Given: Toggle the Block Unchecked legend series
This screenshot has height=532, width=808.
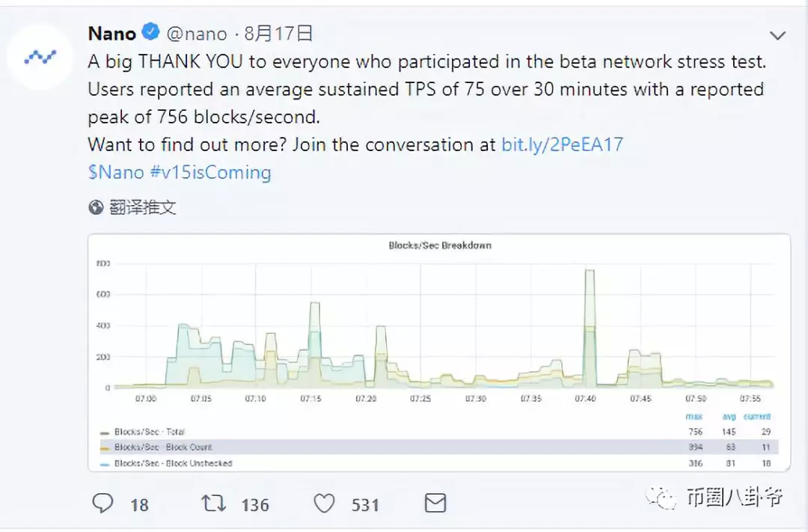Looking at the screenshot, I should point(166,463).
